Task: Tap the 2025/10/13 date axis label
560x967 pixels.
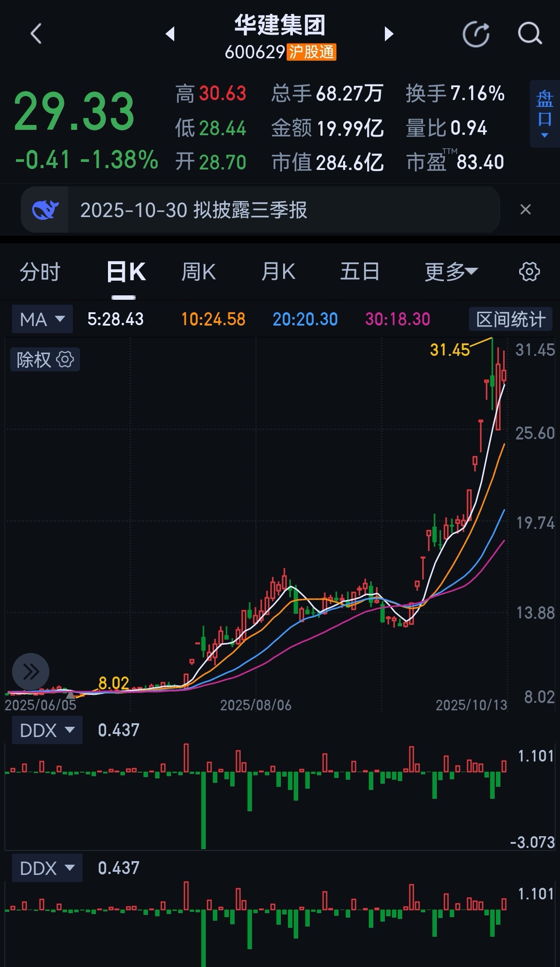Action: (x=472, y=705)
